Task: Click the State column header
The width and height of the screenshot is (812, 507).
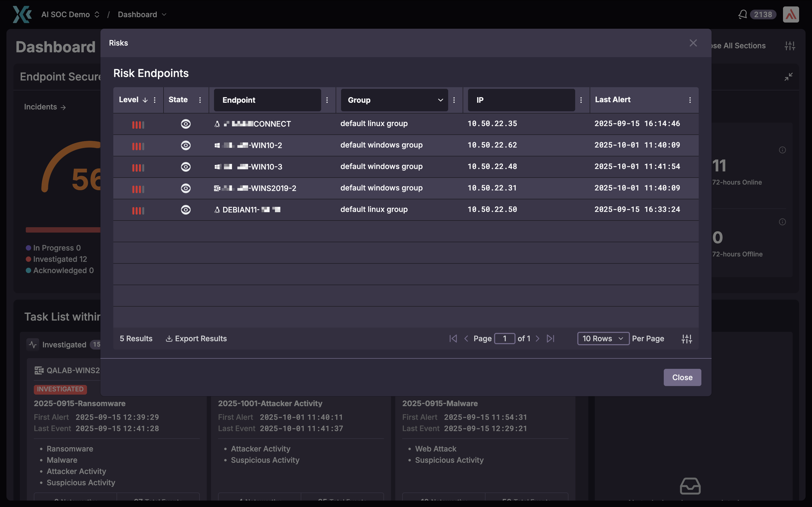Action: 178,100
